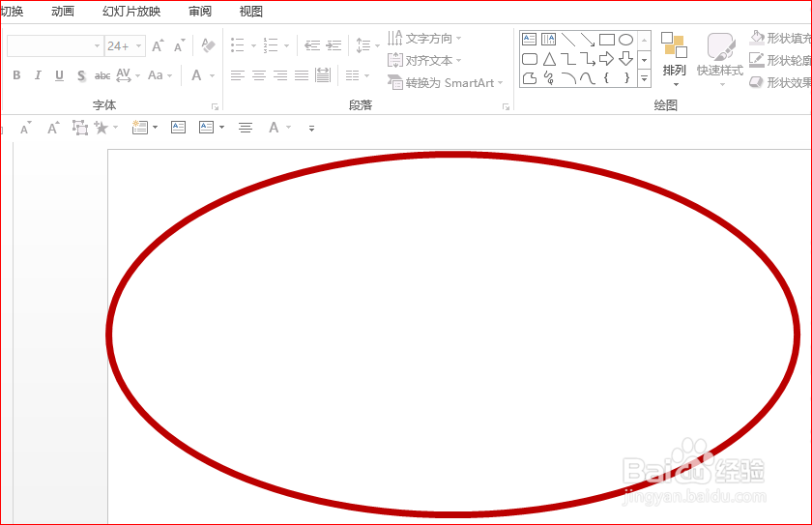Pick the elbow arrow connector shape
Viewport: 812px width, 525px height.
[x=588, y=59]
